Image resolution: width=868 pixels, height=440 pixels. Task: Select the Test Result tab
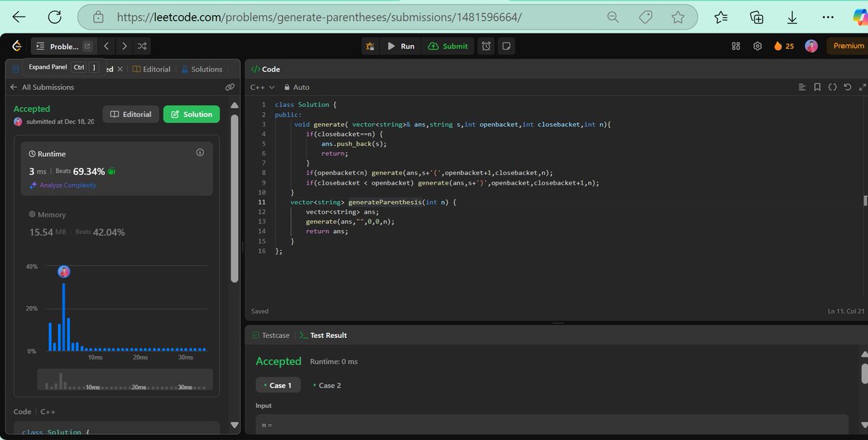pyautogui.click(x=323, y=335)
